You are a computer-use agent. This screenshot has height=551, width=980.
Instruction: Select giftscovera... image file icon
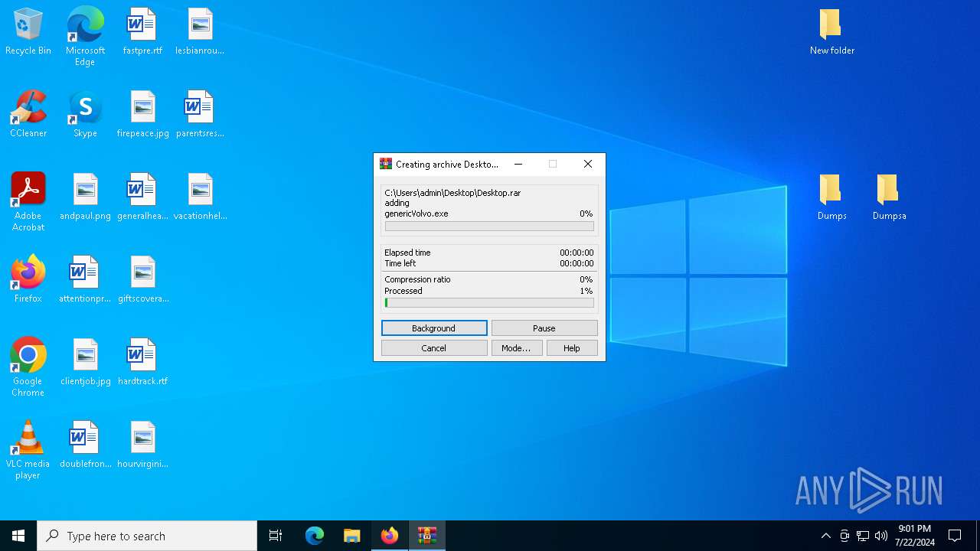[x=142, y=280]
